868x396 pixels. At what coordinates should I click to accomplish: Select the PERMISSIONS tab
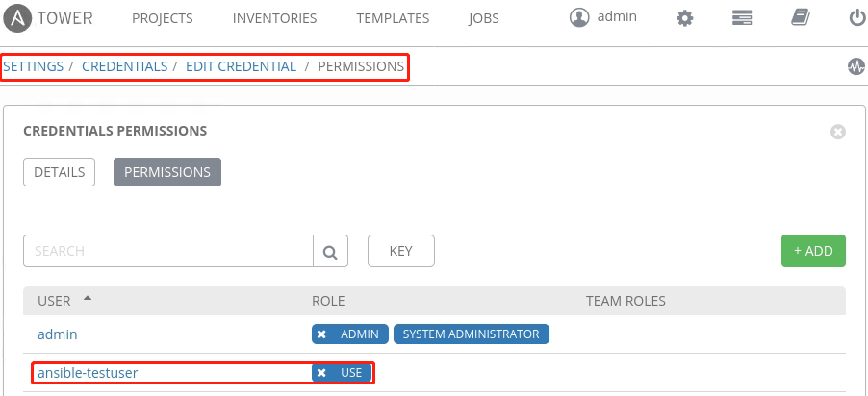pyautogui.click(x=167, y=172)
